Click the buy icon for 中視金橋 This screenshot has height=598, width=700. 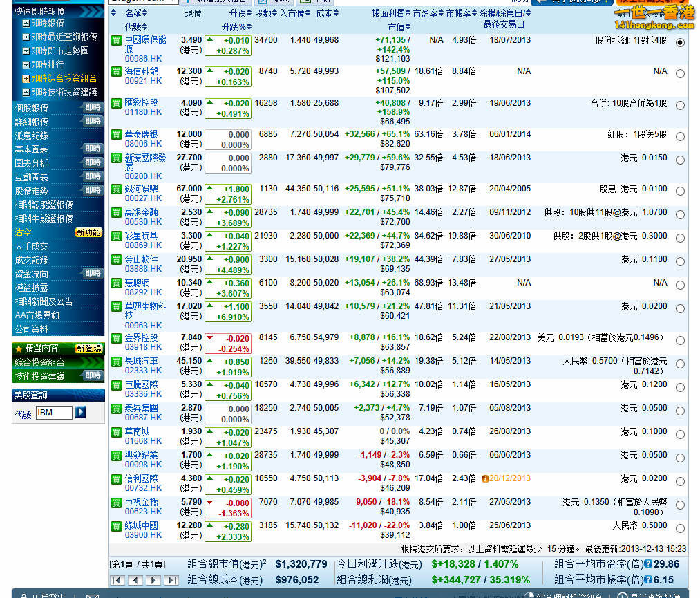116,503
